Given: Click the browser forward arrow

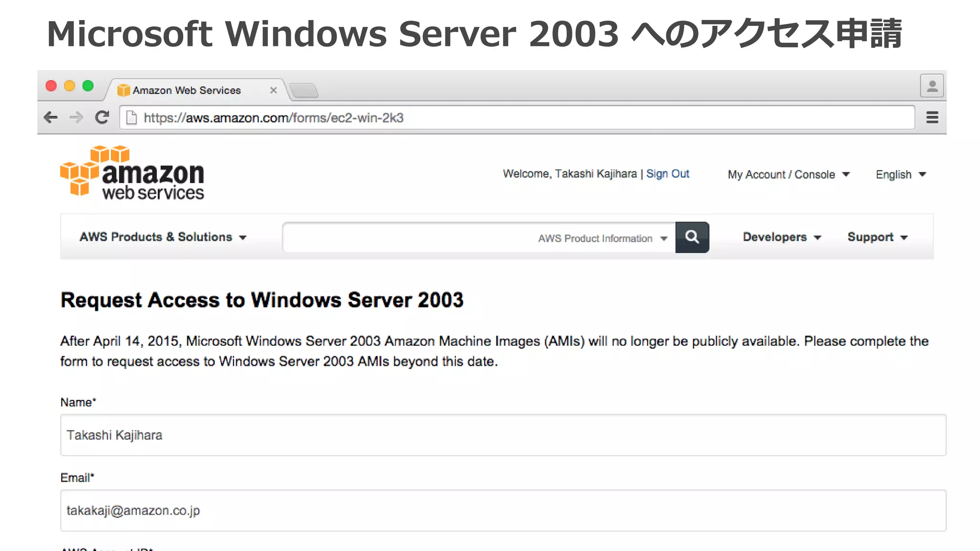Looking at the screenshot, I should [x=77, y=117].
